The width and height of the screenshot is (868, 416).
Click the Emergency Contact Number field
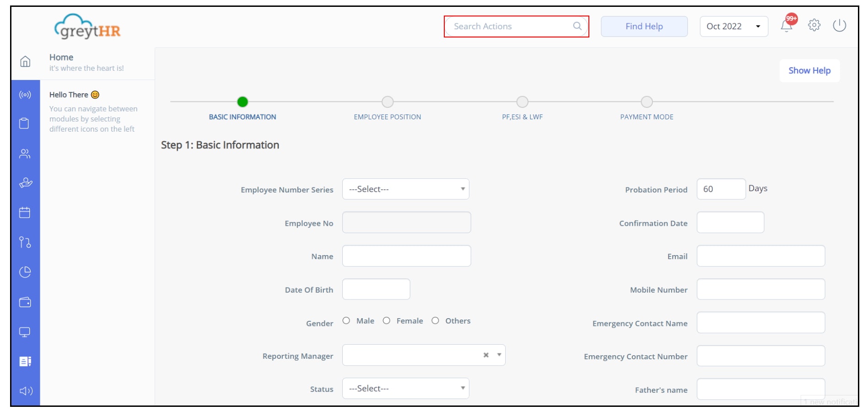761,356
